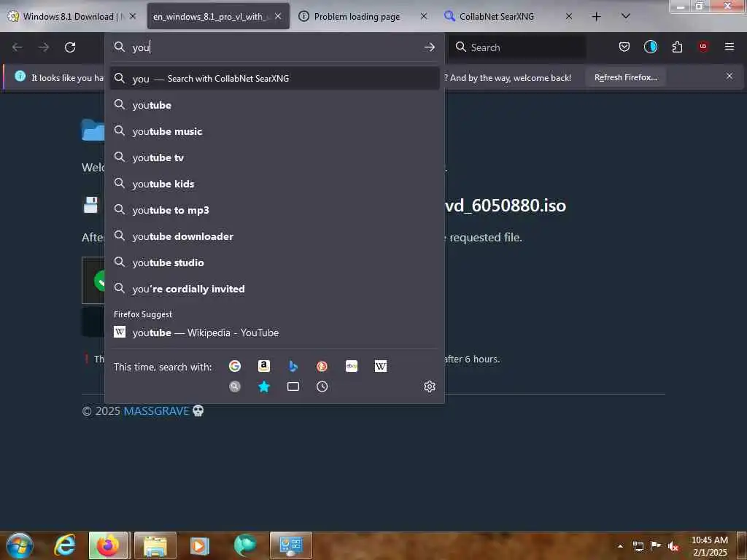Choose "you're cordially invited" suggestion
This screenshot has width=747, height=560.
click(x=274, y=289)
